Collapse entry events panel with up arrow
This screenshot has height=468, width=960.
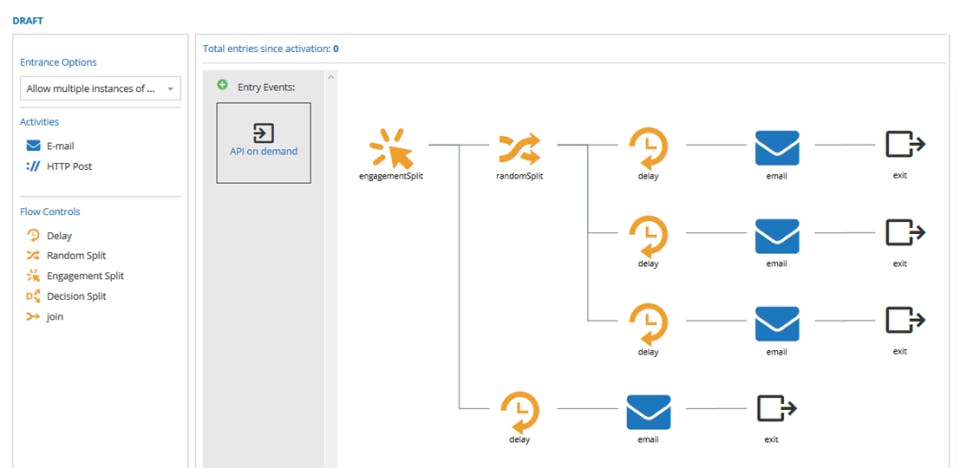(x=331, y=77)
